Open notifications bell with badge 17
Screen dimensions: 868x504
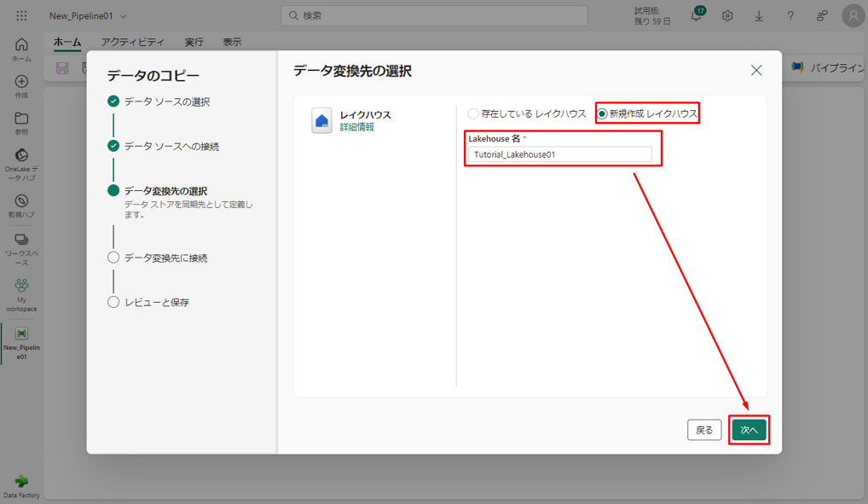[x=697, y=15]
